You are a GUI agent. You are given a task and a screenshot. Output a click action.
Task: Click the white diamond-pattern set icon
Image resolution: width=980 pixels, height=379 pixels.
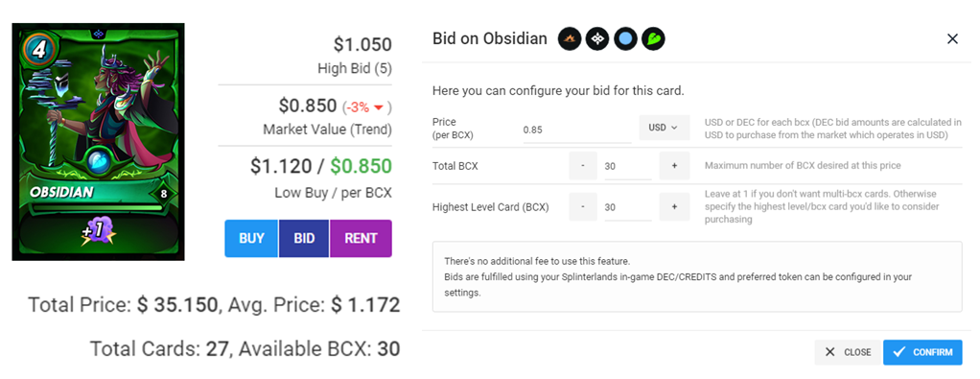597,39
